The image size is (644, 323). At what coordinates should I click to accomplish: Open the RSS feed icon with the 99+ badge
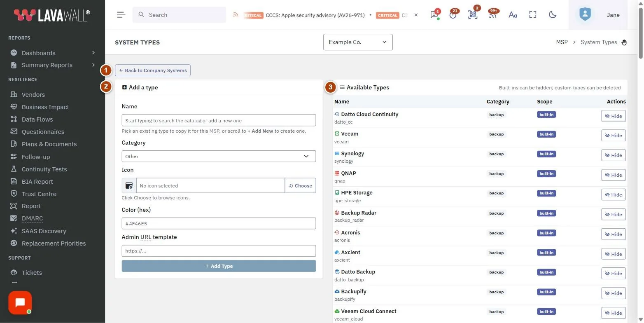tap(493, 15)
